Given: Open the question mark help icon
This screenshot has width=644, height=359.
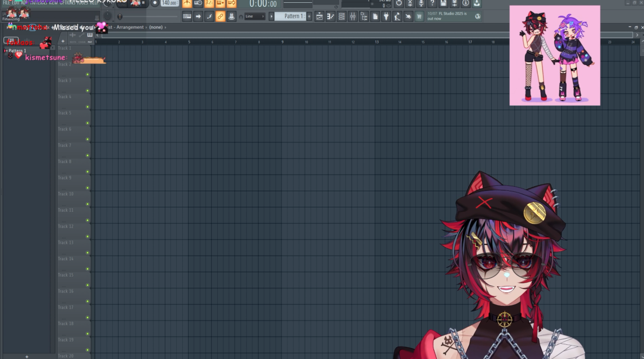Looking at the screenshot, I should 432,3.
